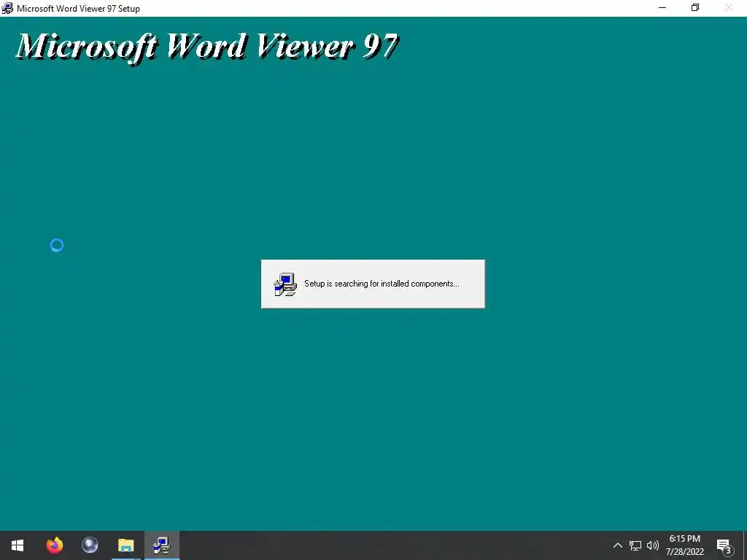Open File Explorer from the taskbar

click(125, 545)
